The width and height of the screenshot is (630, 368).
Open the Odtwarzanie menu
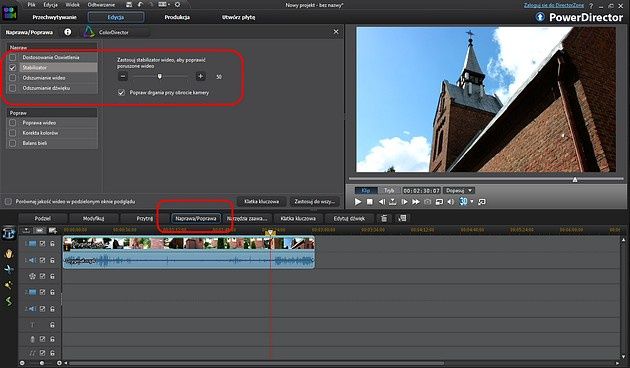(x=101, y=5)
